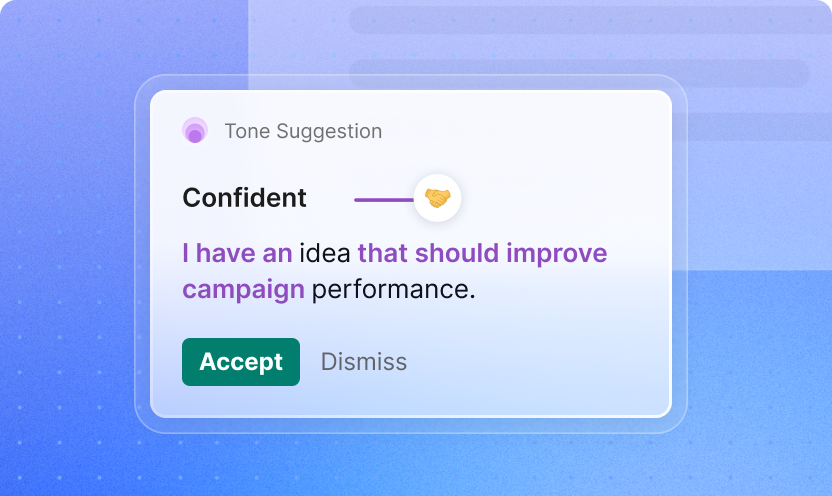The width and height of the screenshot is (832, 496).
Task: Click the purple Tone Suggestion icon
Action: pyautogui.click(x=195, y=131)
